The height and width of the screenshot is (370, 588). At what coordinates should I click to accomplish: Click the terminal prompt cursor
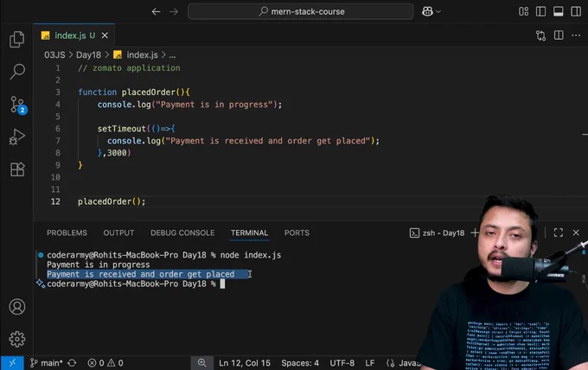pyautogui.click(x=222, y=284)
